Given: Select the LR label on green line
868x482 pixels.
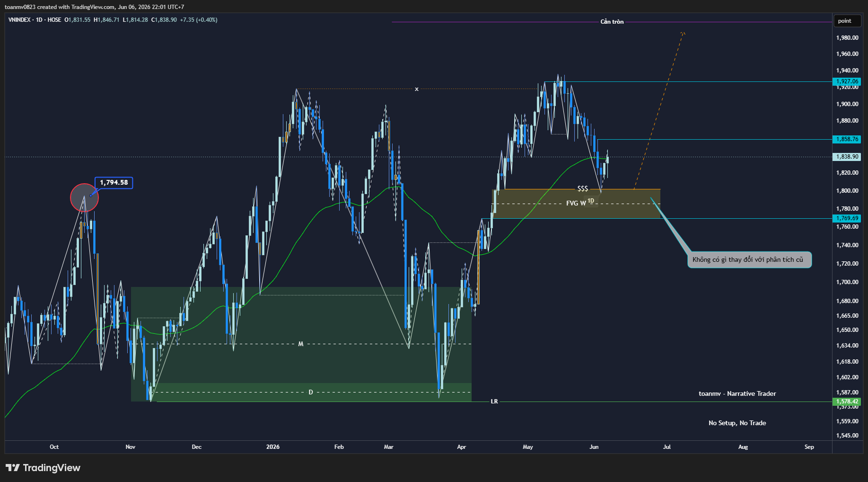Looking at the screenshot, I should coord(494,402).
